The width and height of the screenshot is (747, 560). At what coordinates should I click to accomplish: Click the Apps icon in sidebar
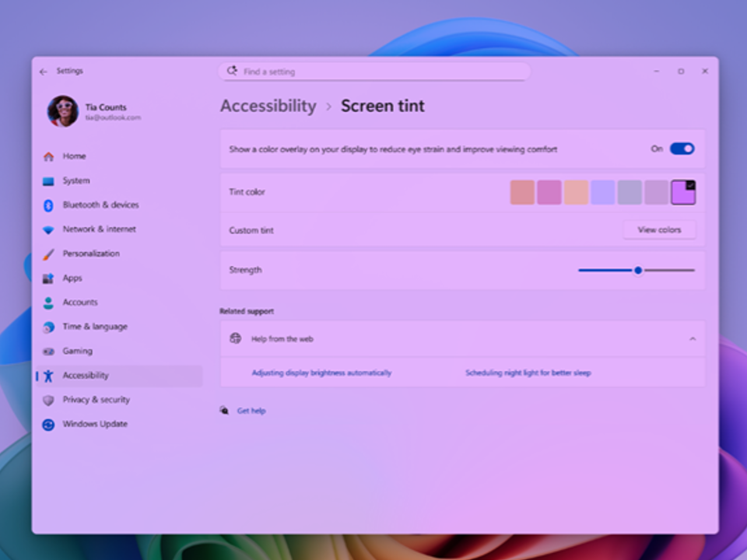coord(48,278)
